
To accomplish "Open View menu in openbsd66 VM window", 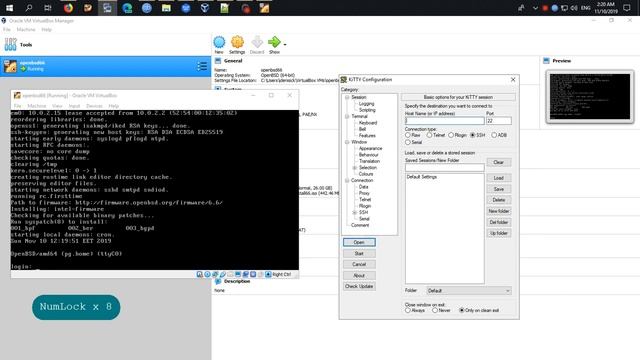I will (57, 106).
